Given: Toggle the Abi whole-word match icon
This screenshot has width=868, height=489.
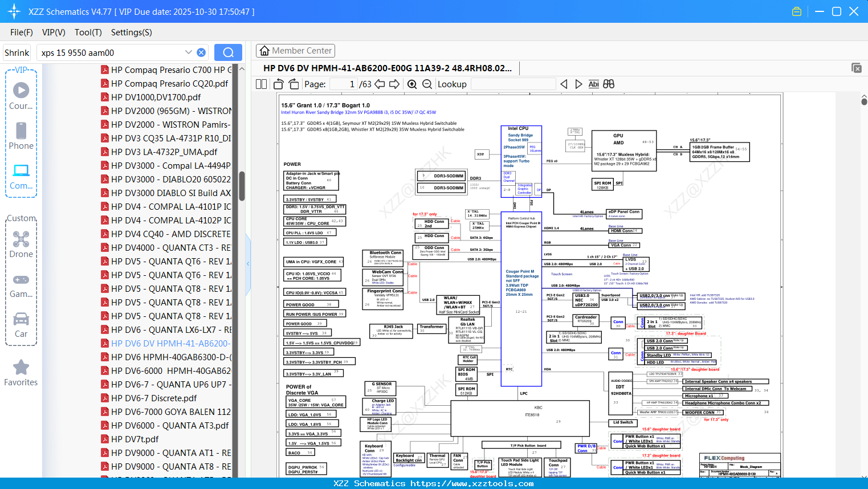Looking at the screenshot, I should click(x=593, y=84).
